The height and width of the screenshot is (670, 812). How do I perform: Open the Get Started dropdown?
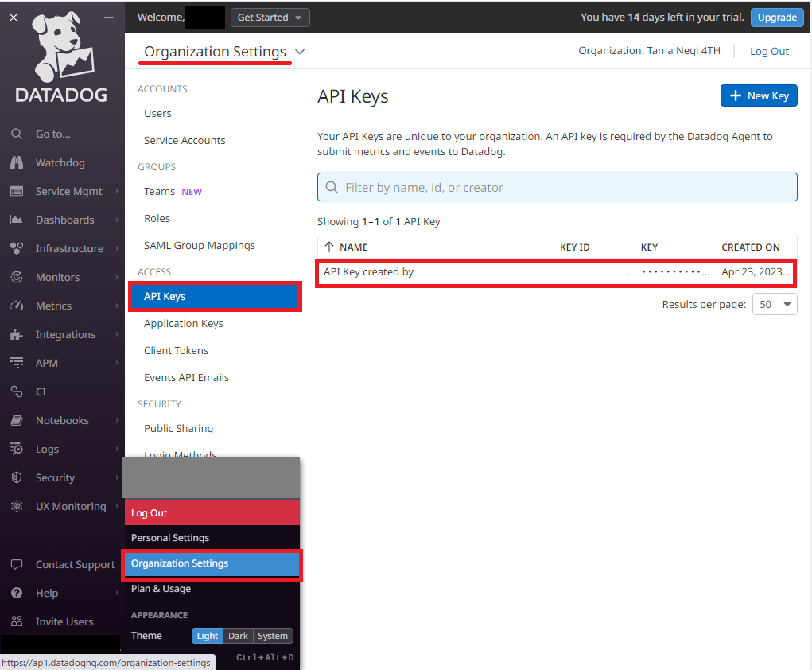tap(270, 18)
